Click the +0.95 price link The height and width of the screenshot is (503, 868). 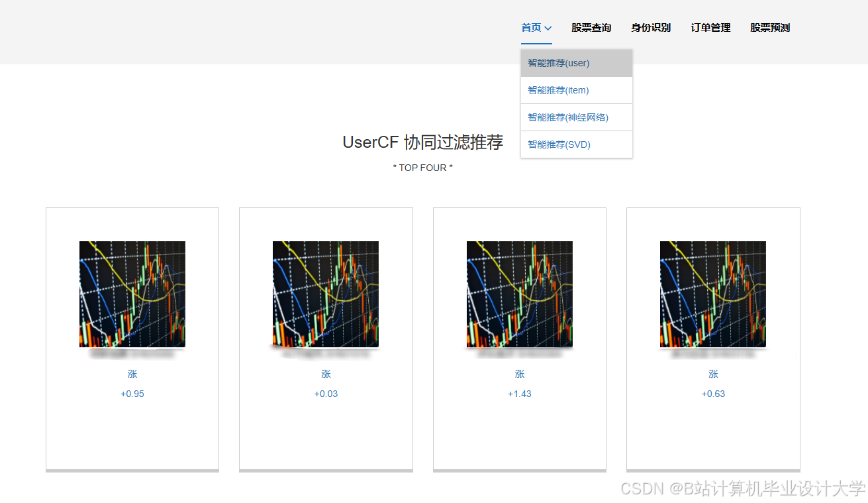coord(132,393)
